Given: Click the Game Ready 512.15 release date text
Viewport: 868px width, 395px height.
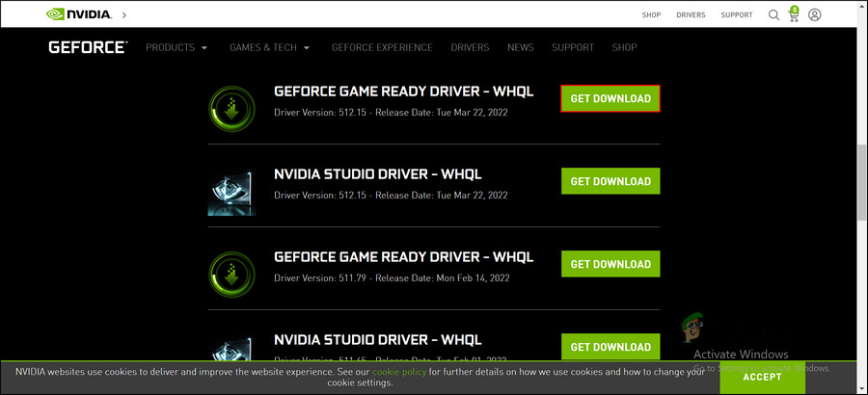Looking at the screenshot, I should tap(442, 113).
